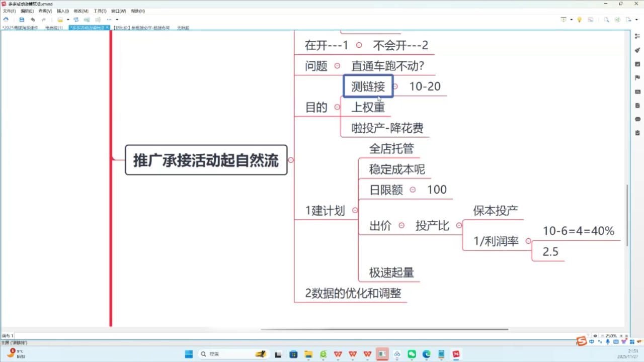644x362 pixels.
Task: Open the export dropdown arrow at top right
Action: (636, 20)
